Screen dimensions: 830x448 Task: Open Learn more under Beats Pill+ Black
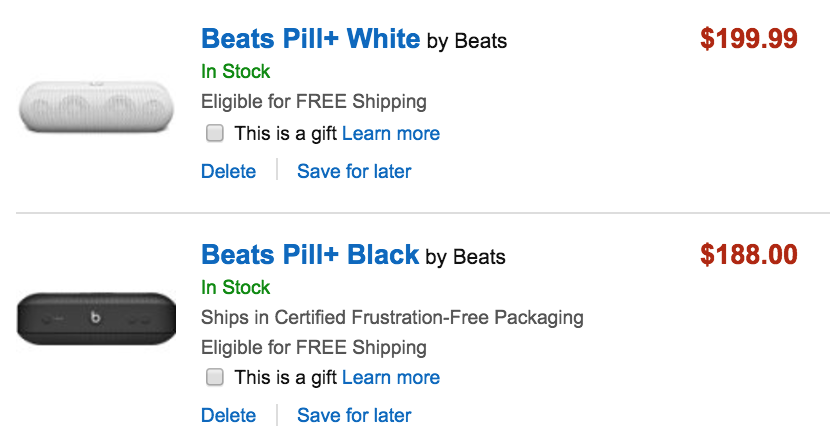coord(390,377)
